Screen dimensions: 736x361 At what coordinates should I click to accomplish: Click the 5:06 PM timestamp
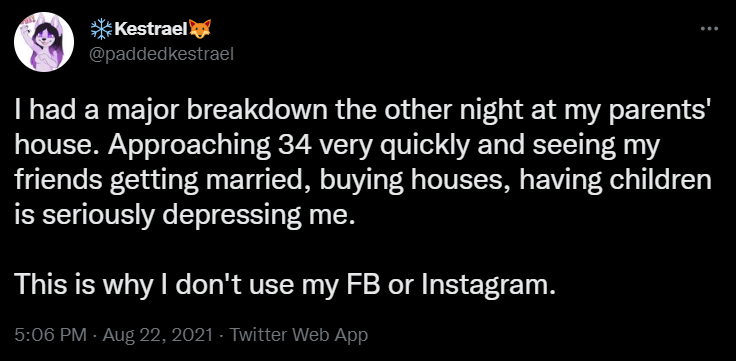coord(51,335)
